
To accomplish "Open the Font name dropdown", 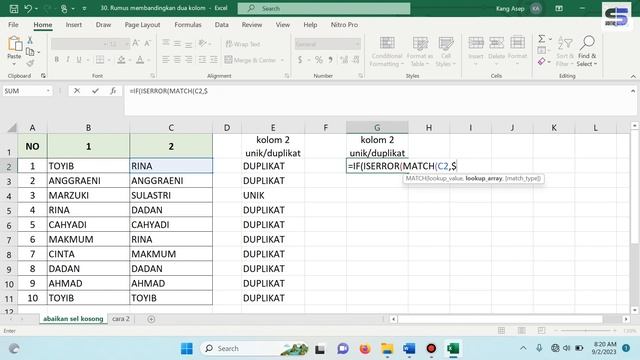I will tap(105, 44).
